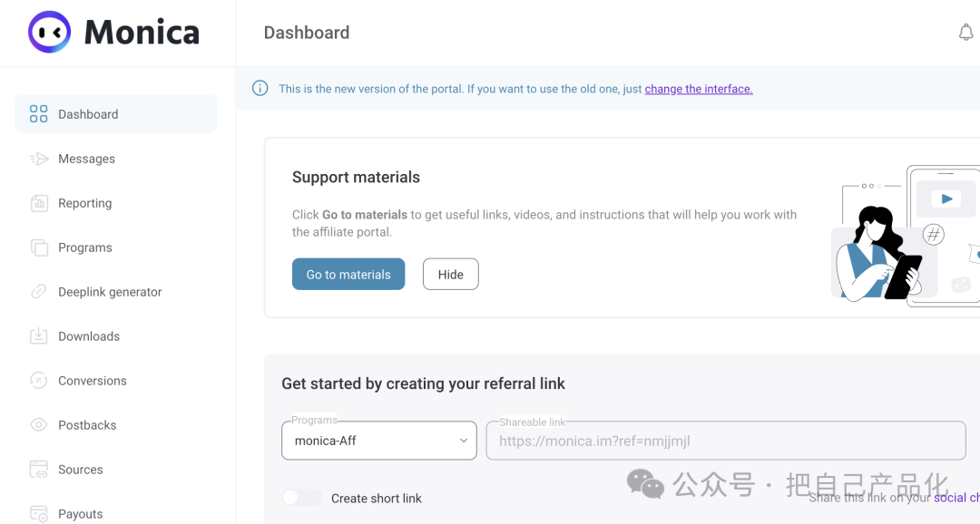Hide the Support materials card

(x=450, y=275)
